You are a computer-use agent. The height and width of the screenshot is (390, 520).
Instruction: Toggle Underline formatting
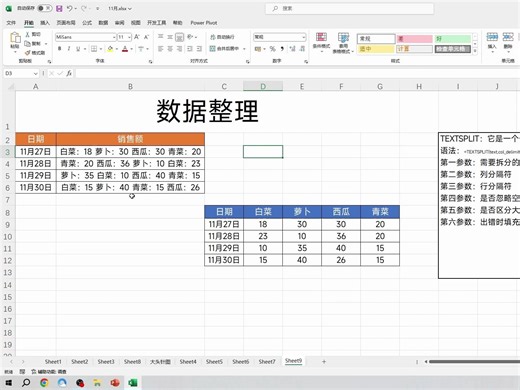tap(78, 49)
